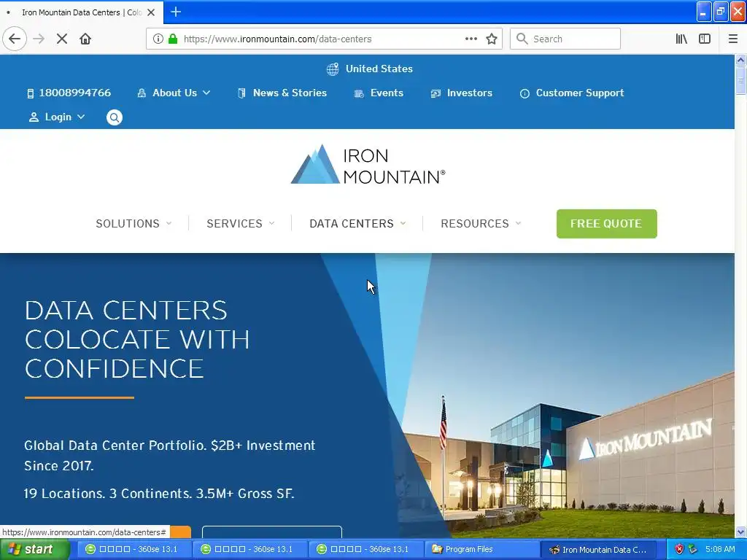Click the DATA CENTERS COLOCATE WITH CONFIDENCE heading

(x=137, y=339)
